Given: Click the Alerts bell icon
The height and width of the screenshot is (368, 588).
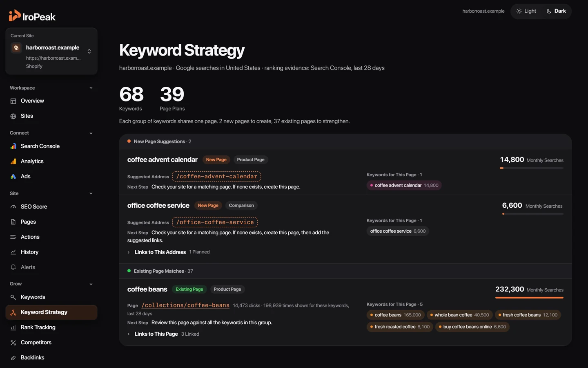Looking at the screenshot, I should point(13,267).
